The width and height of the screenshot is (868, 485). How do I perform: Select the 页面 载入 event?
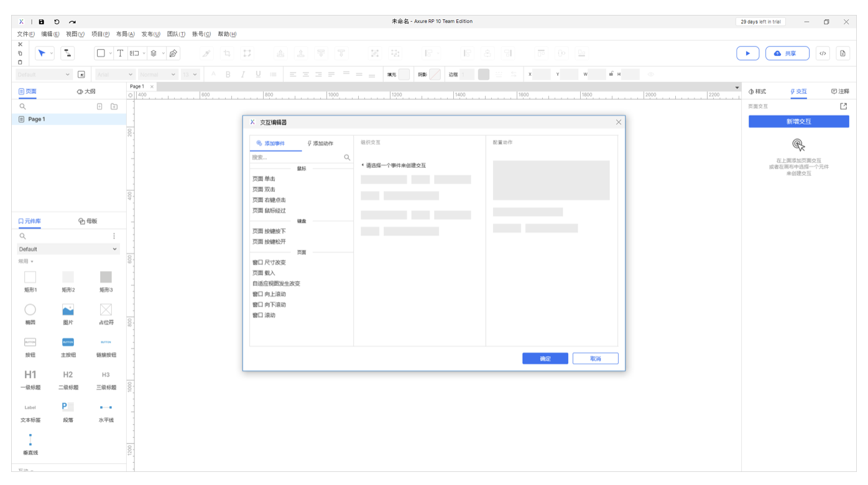264,273
